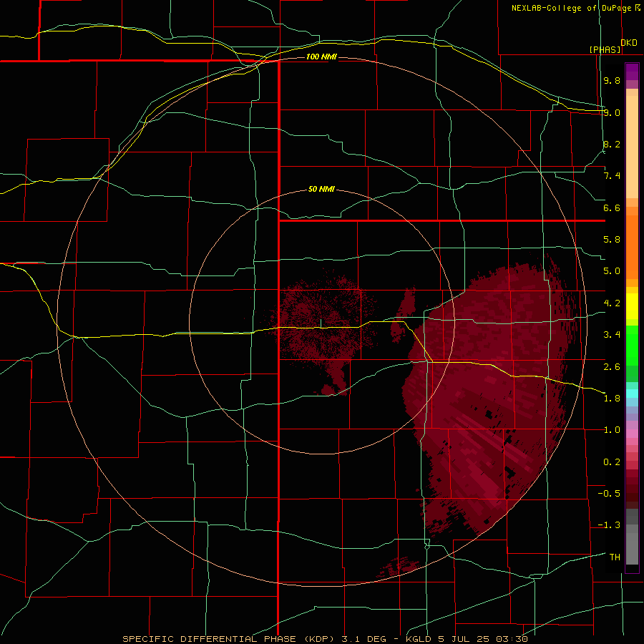Click the Specific Differential Phase KGLD caption

[325, 639]
